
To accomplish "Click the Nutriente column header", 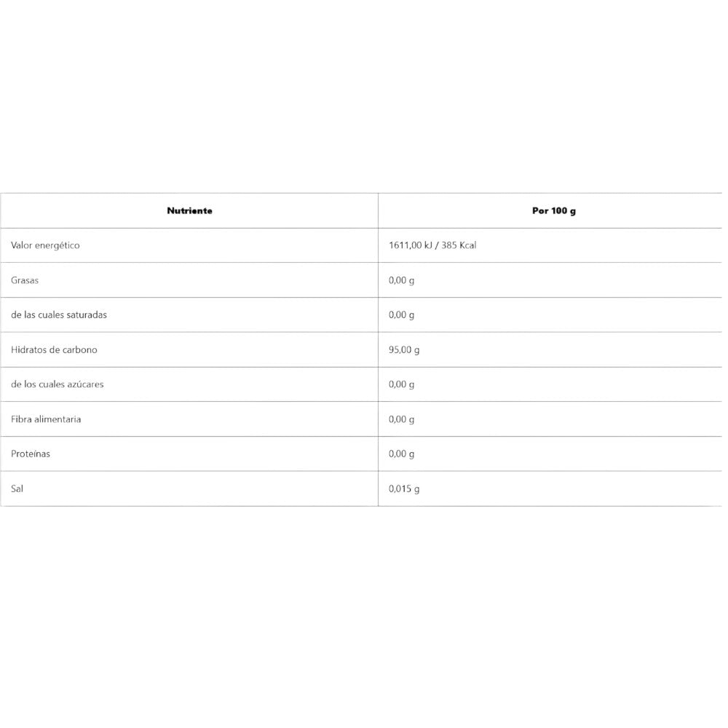I will (x=189, y=210).
